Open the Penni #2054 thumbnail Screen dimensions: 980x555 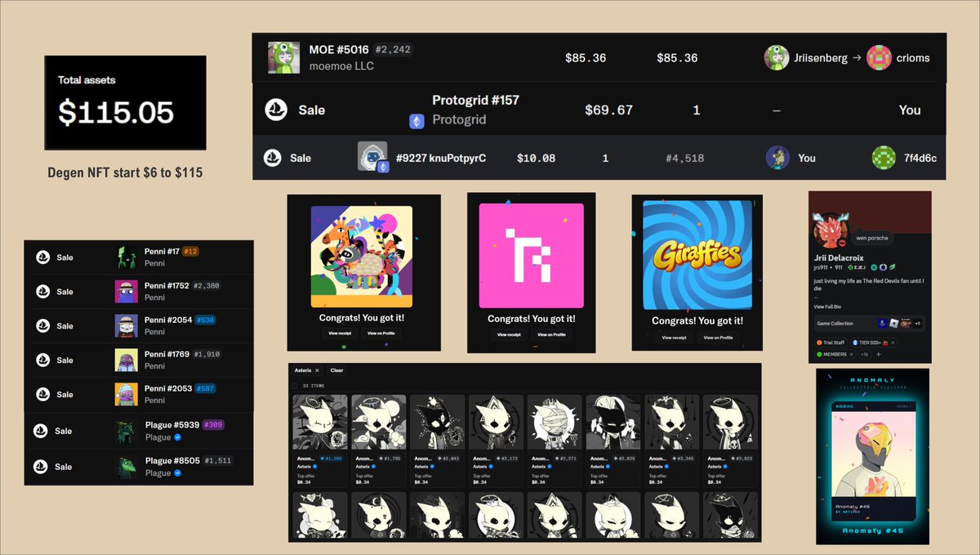126,325
